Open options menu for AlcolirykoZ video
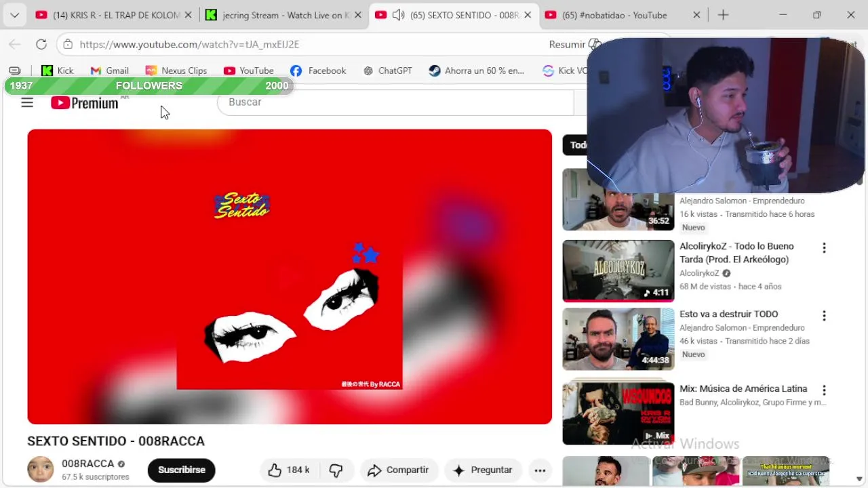The height and width of the screenshot is (488, 868). coord(824,248)
